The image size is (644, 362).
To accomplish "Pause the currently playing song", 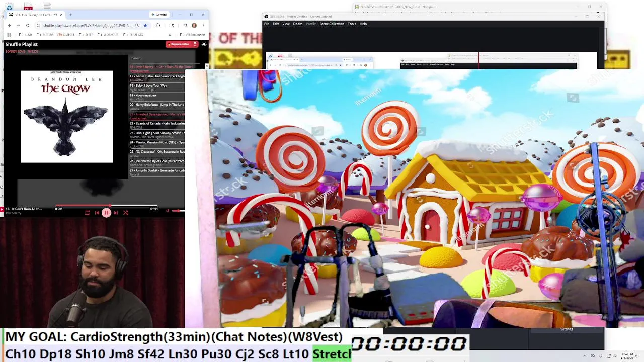I will pos(106,213).
